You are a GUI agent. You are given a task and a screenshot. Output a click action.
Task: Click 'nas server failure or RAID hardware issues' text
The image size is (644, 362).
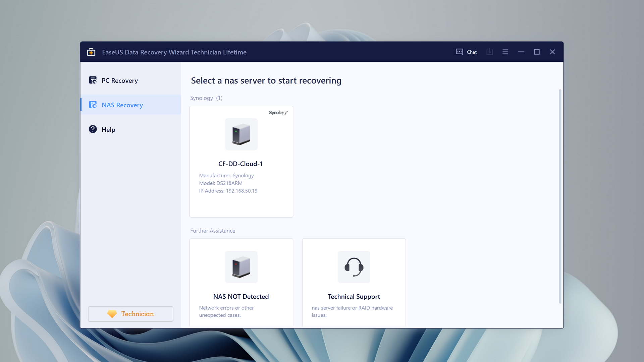pos(352,311)
